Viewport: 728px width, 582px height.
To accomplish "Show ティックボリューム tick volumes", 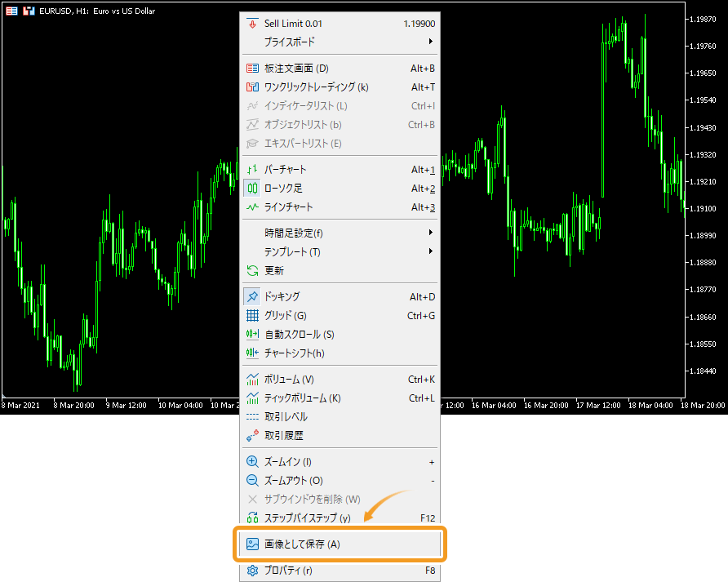I will tap(340, 398).
